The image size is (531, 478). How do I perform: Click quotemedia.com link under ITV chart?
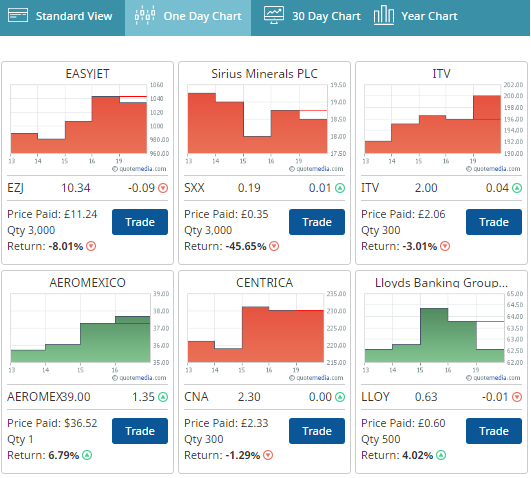click(x=493, y=169)
